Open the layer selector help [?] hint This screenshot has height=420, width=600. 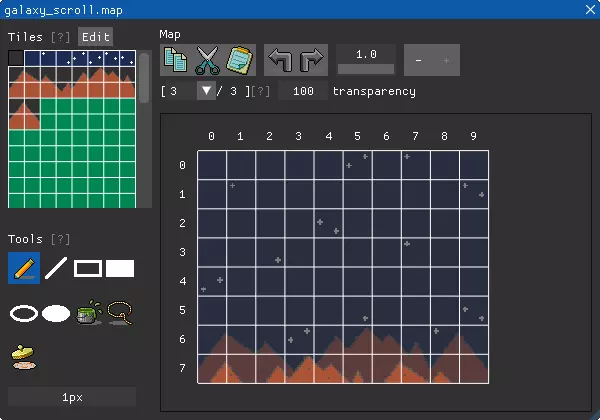[261, 91]
